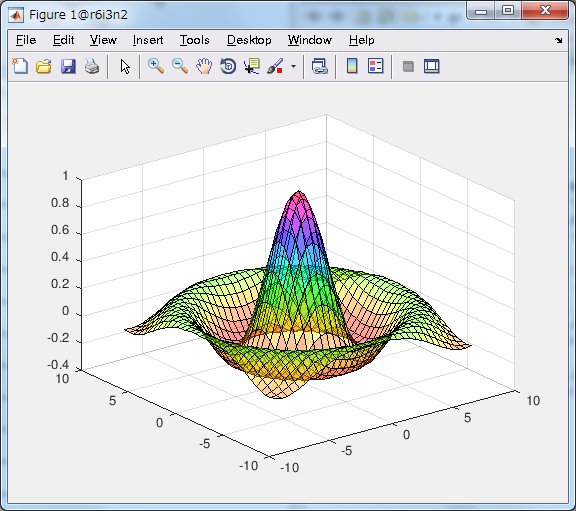Open the Desktop menu
The height and width of the screenshot is (511, 576).
[249, 40]
